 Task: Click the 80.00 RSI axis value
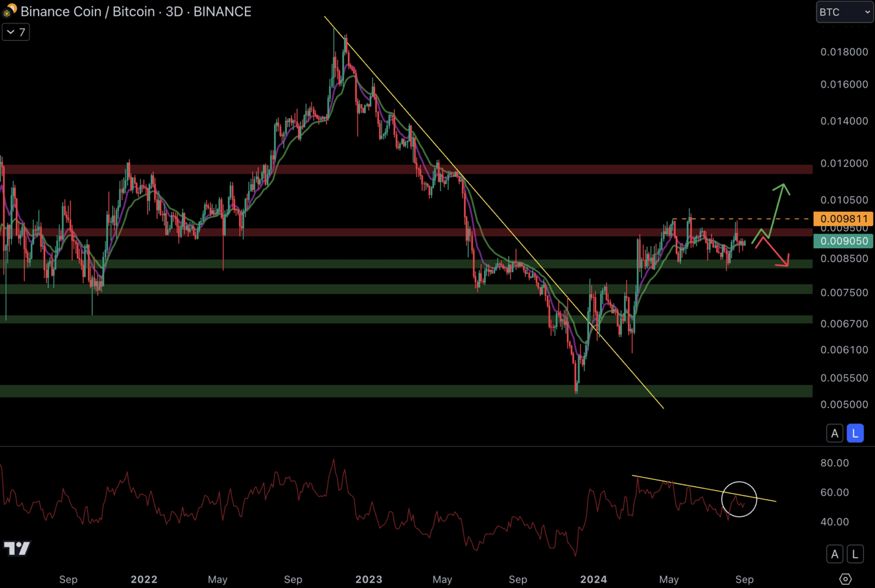835,463
